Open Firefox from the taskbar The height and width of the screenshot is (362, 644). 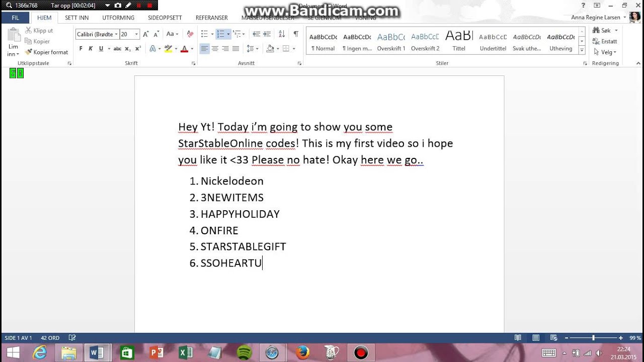tap(302, 352)
